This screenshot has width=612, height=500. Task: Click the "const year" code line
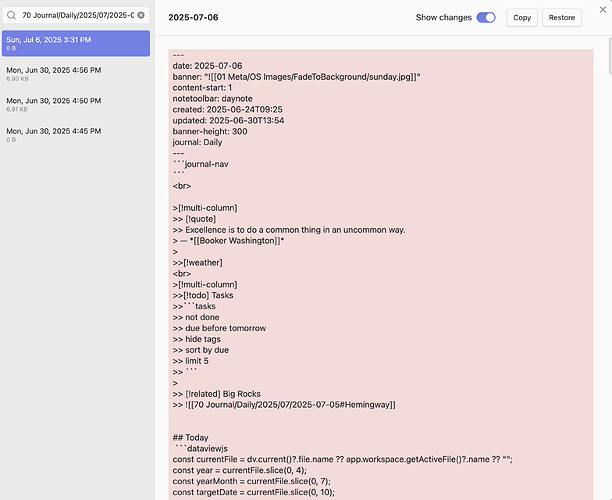[240, 470]
